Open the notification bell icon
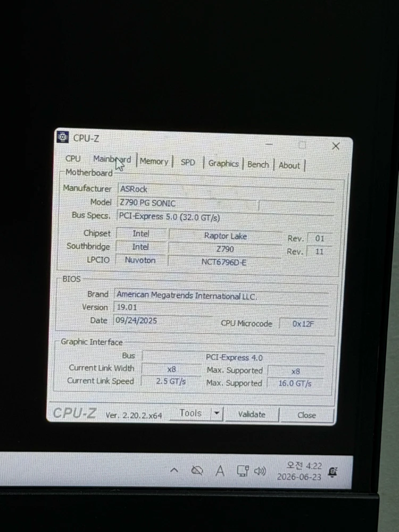The height and width of the screenshot is (532, 399). point(332,472)
